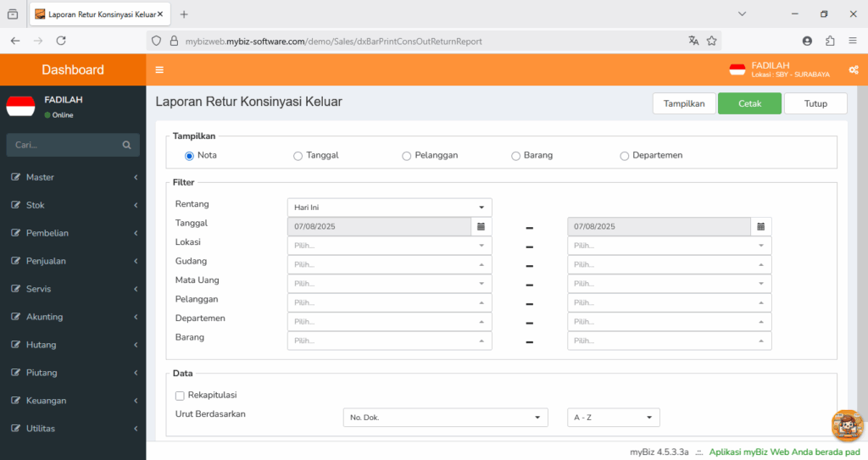Click the browser address bar URL
The image size is (868, 460).
333,42
